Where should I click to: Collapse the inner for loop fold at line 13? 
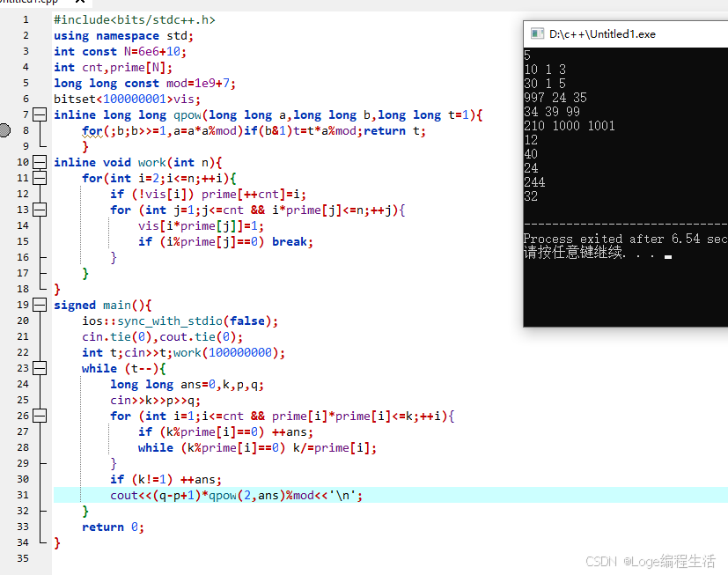point(40,210)
